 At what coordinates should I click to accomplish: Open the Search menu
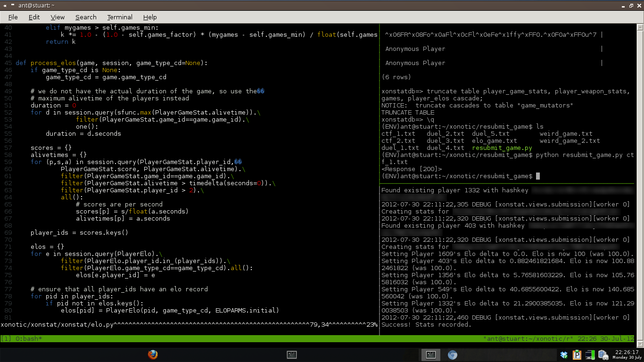click(x=86, y=17)
